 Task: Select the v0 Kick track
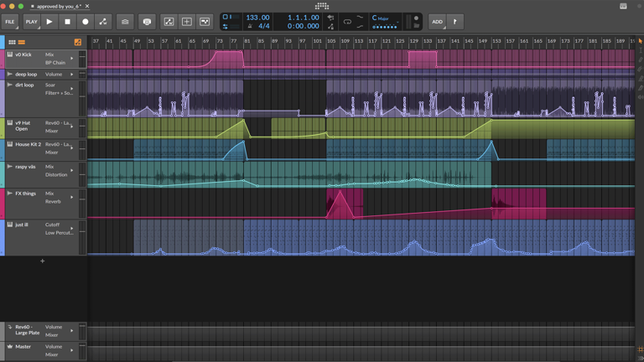click(23, 54)
